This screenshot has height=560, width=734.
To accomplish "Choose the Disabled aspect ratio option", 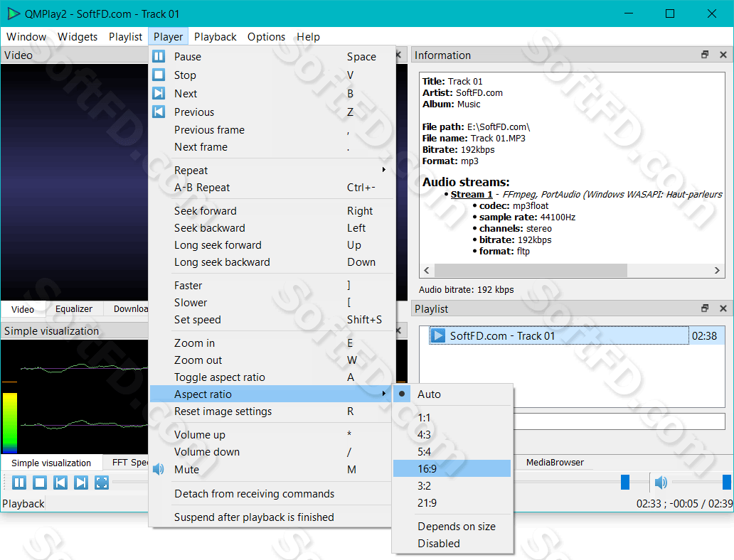I will 452,544.
